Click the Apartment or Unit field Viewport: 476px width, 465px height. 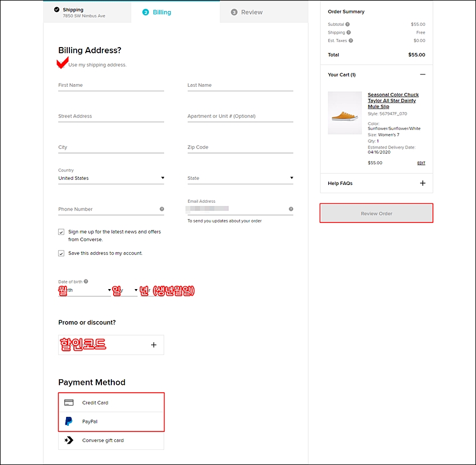[240, 116]
